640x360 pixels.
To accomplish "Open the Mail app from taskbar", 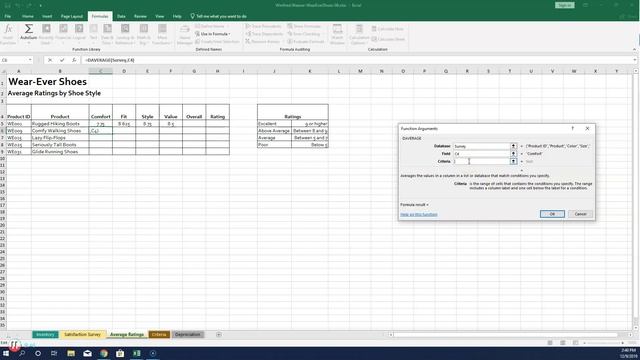I will pos(87,353).
